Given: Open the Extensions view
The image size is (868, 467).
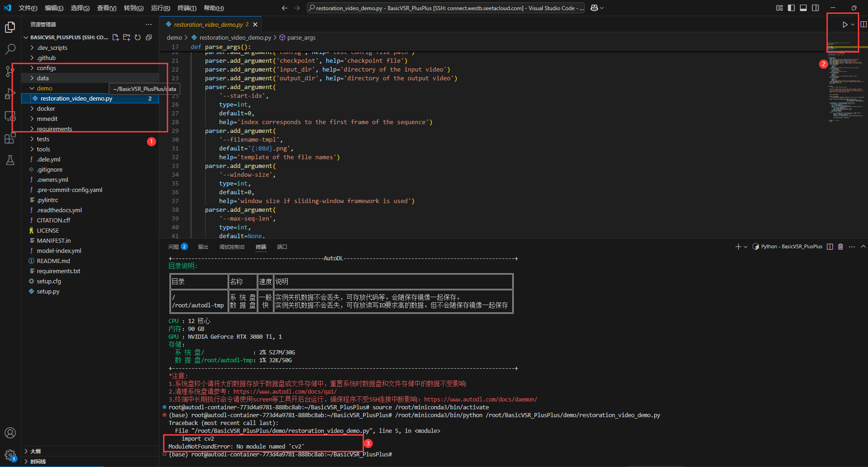Looking at the screenshot, I should click(x=10, y=138).
